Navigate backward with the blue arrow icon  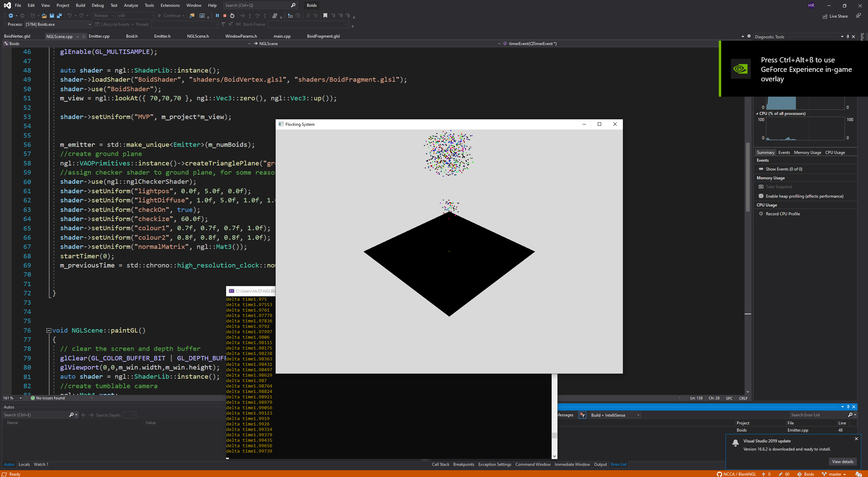coord(11,16)
